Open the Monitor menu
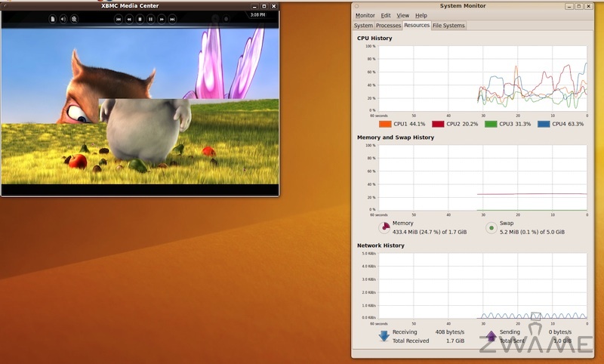Screen dimensions: 604x364 click(x=365, y=15)
